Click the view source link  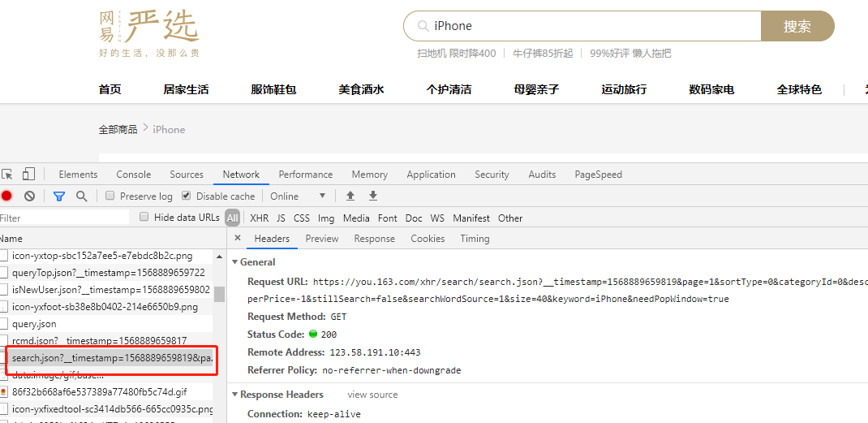pyautogui.click(x=372, y=395)
